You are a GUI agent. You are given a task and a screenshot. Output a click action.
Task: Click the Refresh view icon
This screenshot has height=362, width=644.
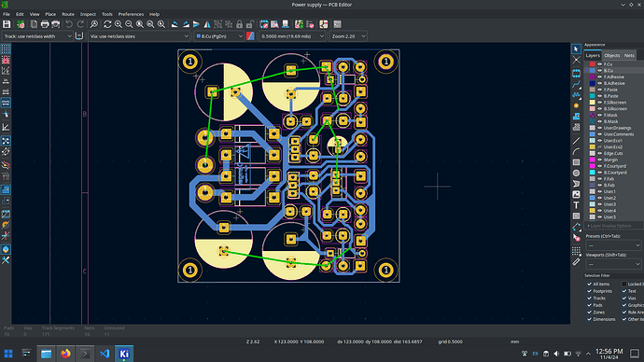107,24
